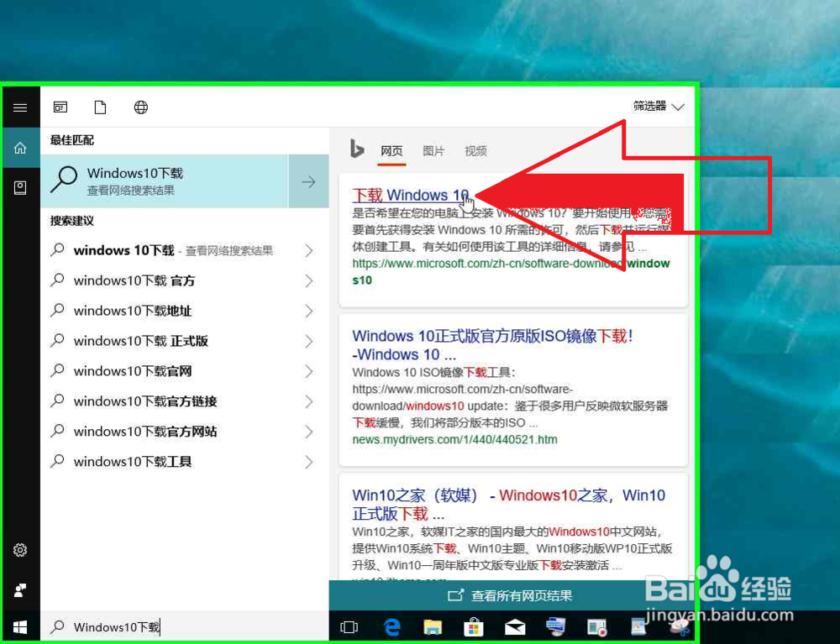Viewport: 840px width, 644px height.
Task: Select suggestion windows10下载地址
Action: click(184, 311)
